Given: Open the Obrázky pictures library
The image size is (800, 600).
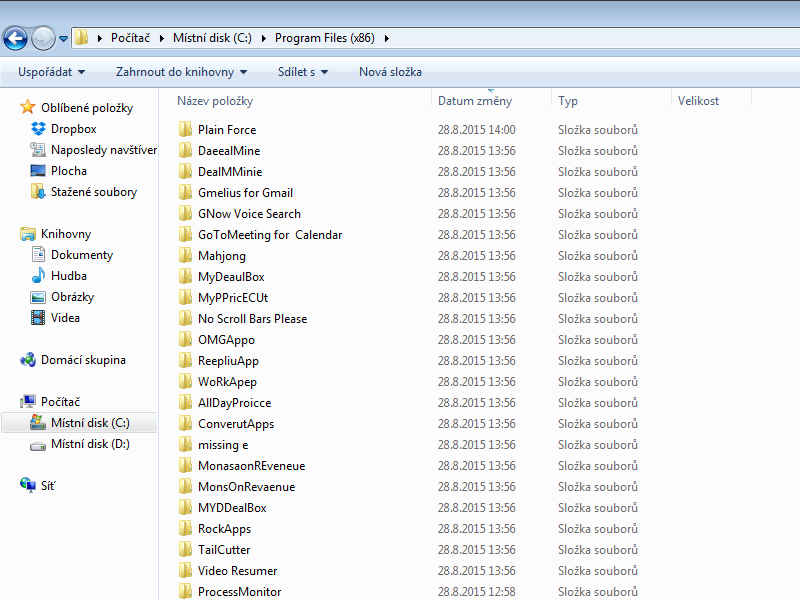Looking at the screenshot, I should (72, 297).
